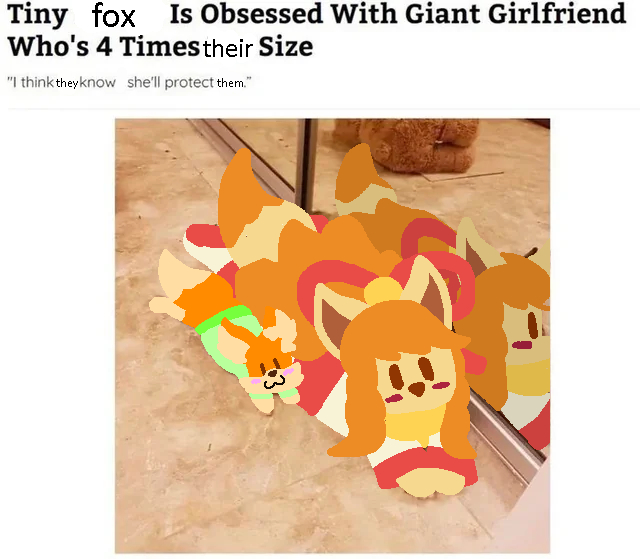Click the yellow pom-pom on the bow
The image size is (640, 559).
[383, 291]
